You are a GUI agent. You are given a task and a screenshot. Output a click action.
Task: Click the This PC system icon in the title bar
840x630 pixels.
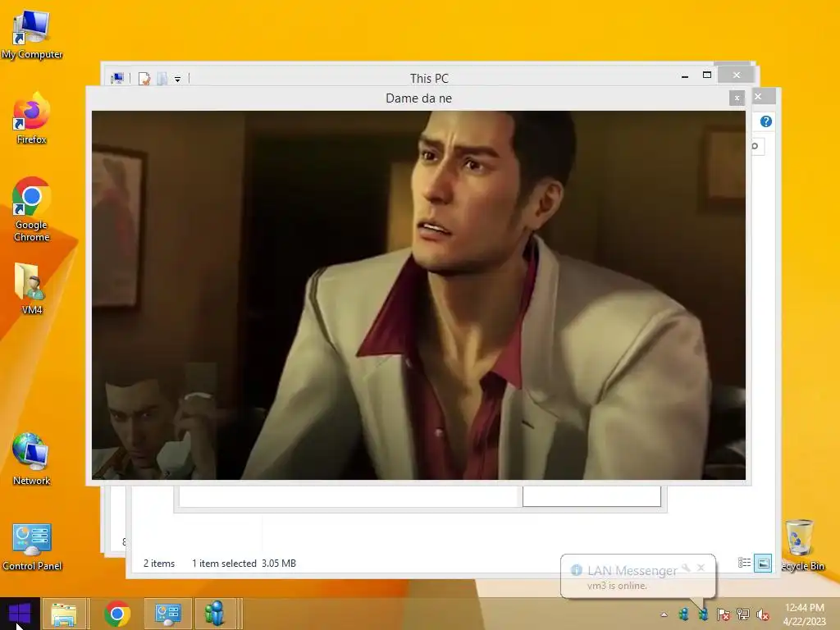(x=117, y=79)
